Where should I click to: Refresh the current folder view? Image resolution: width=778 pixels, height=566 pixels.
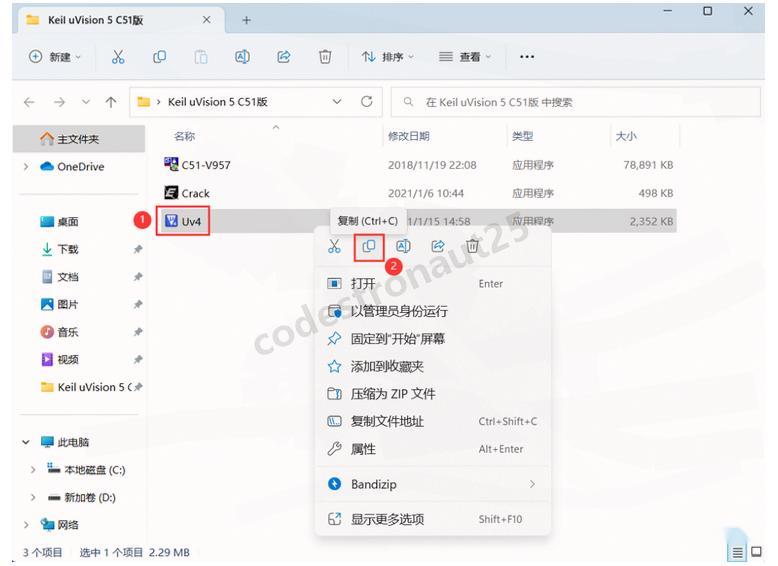(367, 102)
